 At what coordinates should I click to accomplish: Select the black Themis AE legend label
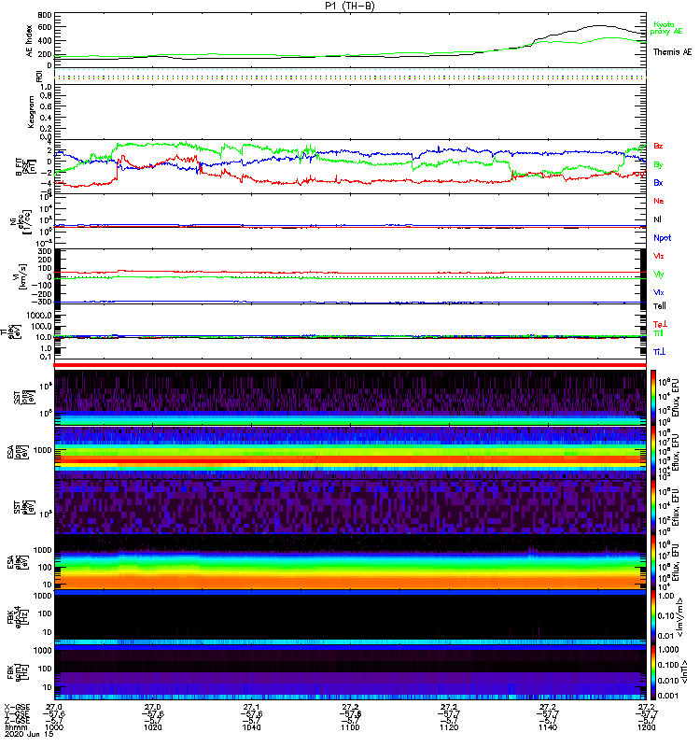coord(672,52)
